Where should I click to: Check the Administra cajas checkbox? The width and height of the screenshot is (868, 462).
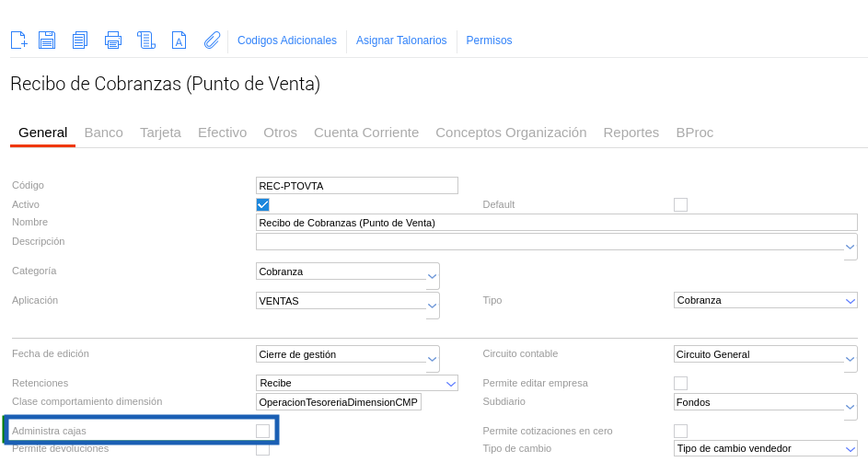click(x=262, y=431)
